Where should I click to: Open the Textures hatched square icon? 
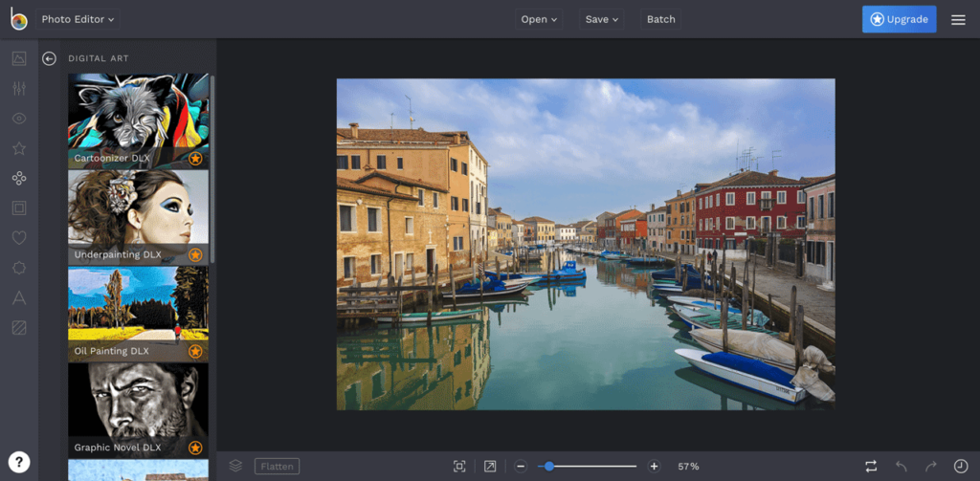point(19,327)
